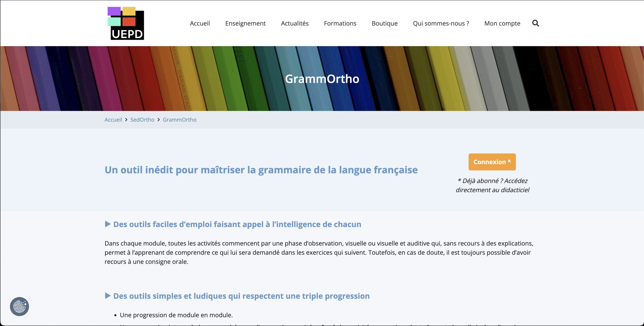Open the Formations menu
This screenshot has height=326, width=644.
tap(340, 23)
